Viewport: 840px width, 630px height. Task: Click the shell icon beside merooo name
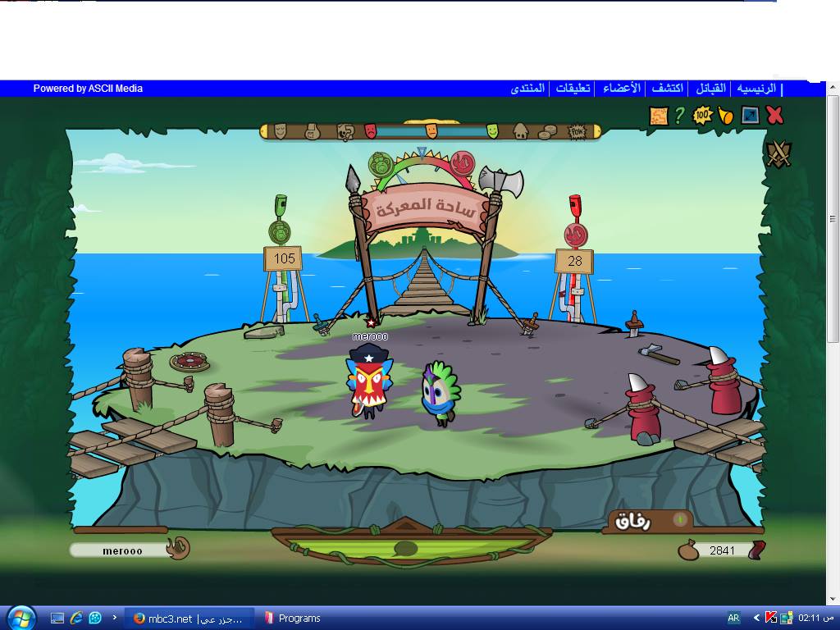[x=178, y=548]
